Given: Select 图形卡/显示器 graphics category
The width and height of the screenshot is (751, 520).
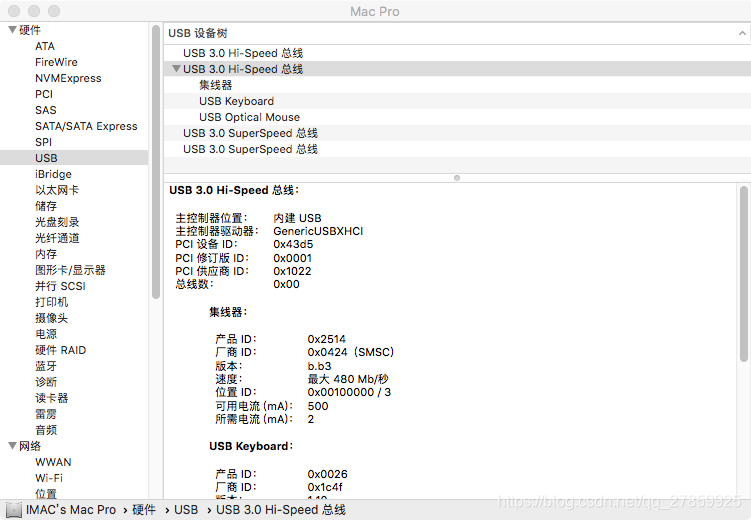Looking at the screenshot, I should (70, 270).
